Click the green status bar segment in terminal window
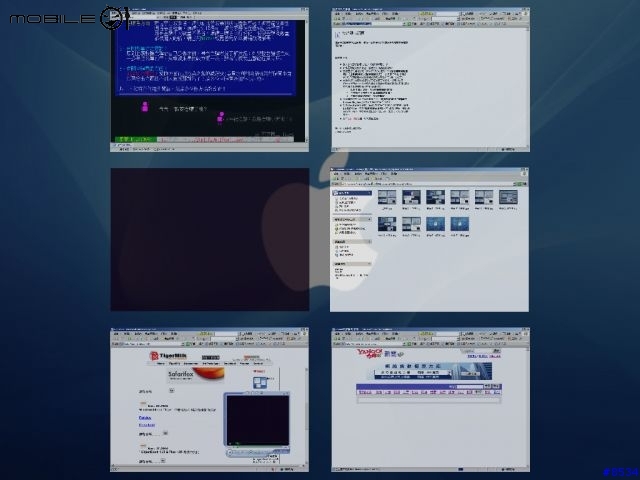Viewport: 640px width, 480px height. 134,140
